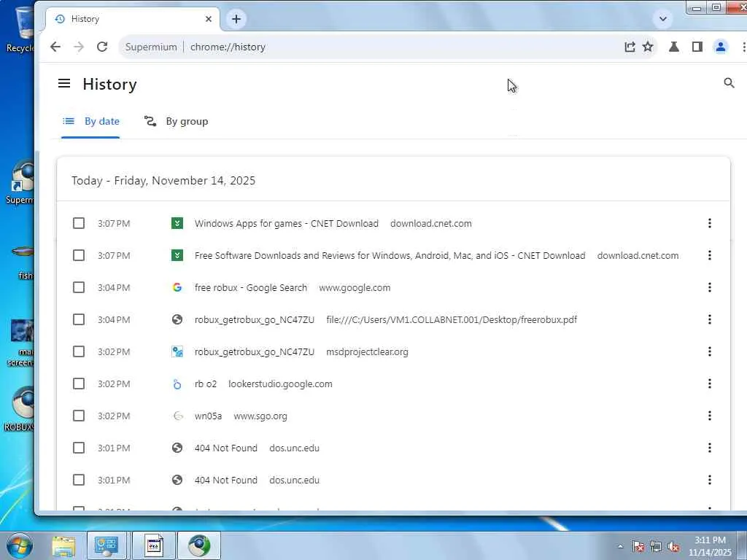Open a new browser tab
This screenshot has width=747, height=560.
[x=236, y=19]
